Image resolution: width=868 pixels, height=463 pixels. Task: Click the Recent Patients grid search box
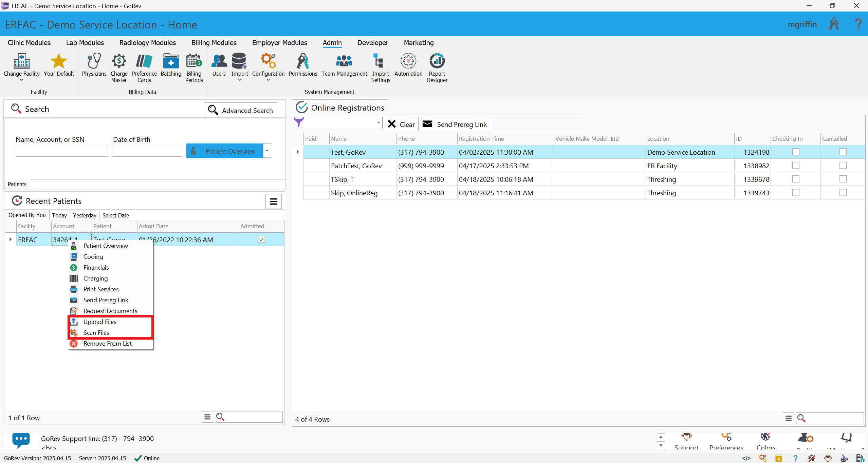(x=249, y=417)
